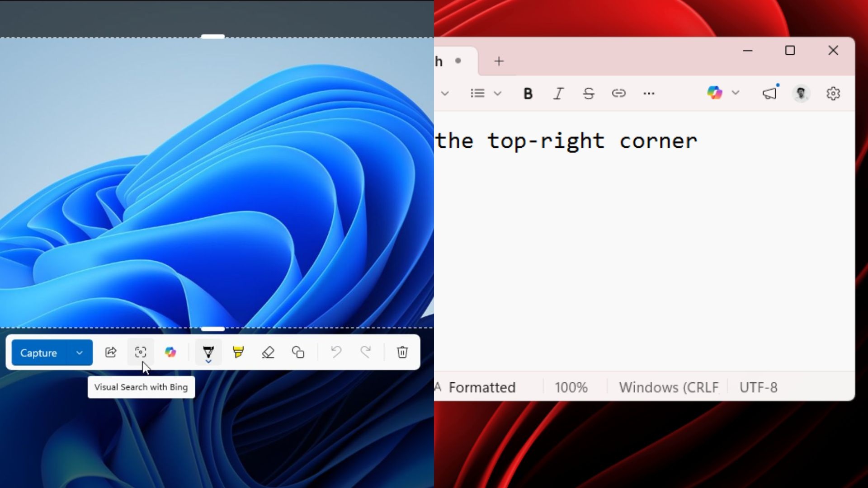The image size is (868, 488).
Task: Click UTF-8 encoding in the status bar
Action: (758, 387)
